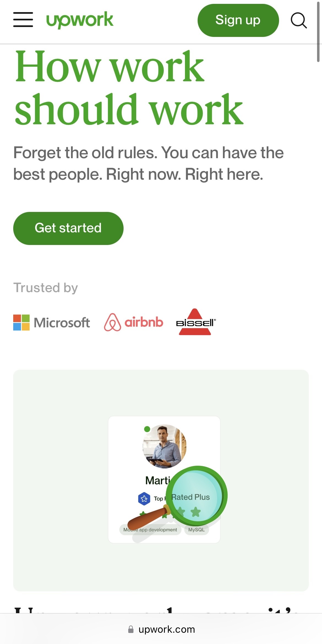Click the green online status dot
Image resolution: width=322 pixels, height=644 pixels.
tap(147, 429)
